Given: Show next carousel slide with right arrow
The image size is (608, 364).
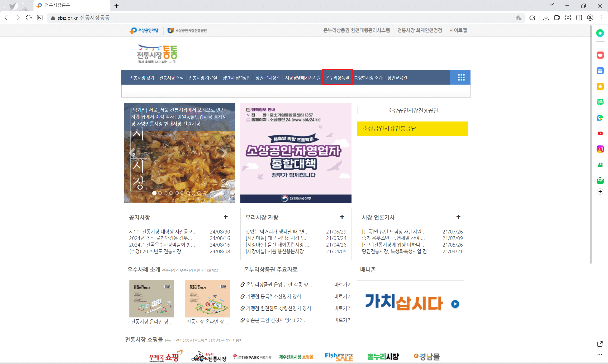Looking at the screenshot, I should pos(224,153).
